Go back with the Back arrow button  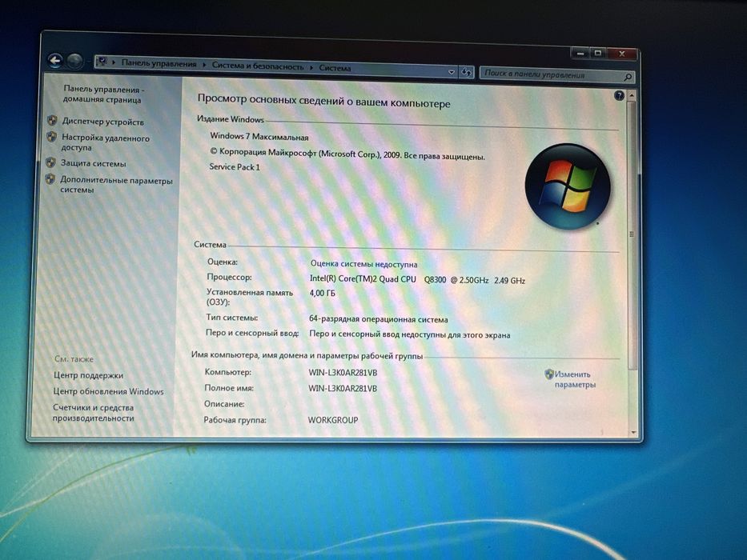coord(55,60)
